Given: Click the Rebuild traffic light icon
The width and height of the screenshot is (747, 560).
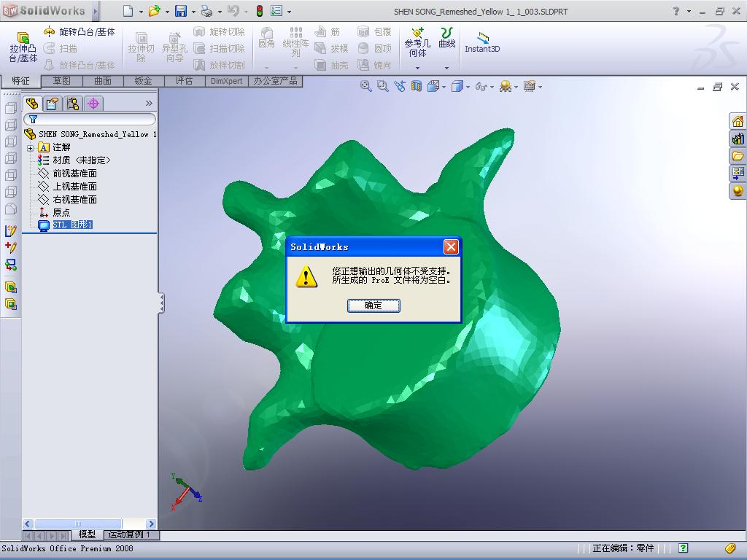Looking at the screenshot, I should [260, 11].
